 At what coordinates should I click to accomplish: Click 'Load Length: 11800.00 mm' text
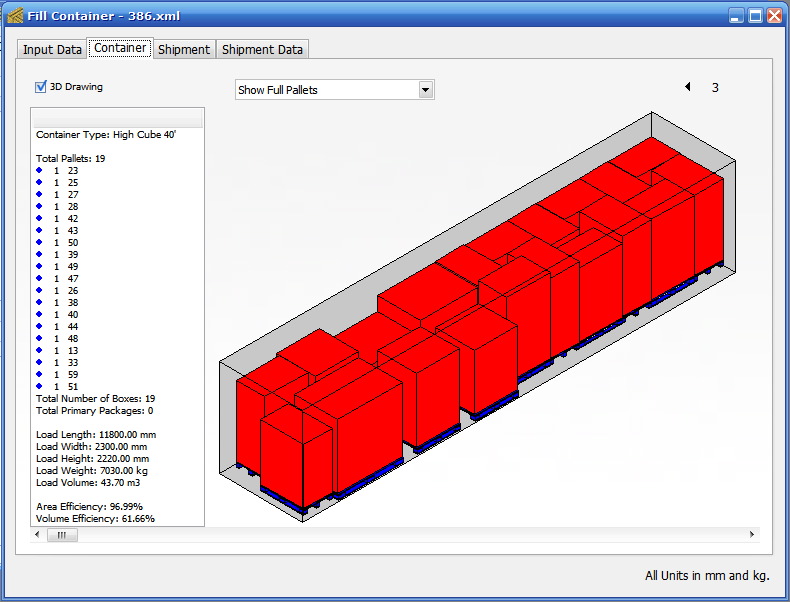coord(96,435)
